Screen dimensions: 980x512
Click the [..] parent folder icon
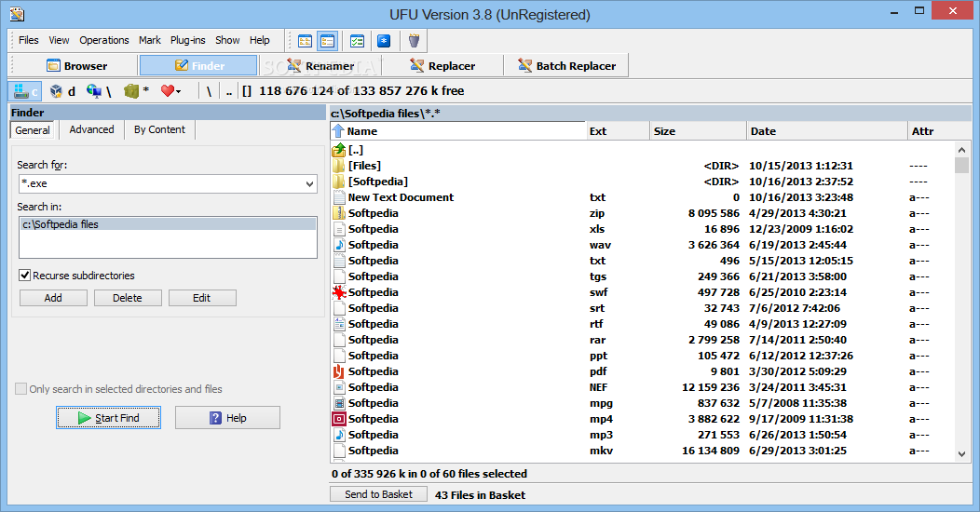pos(339,150)
